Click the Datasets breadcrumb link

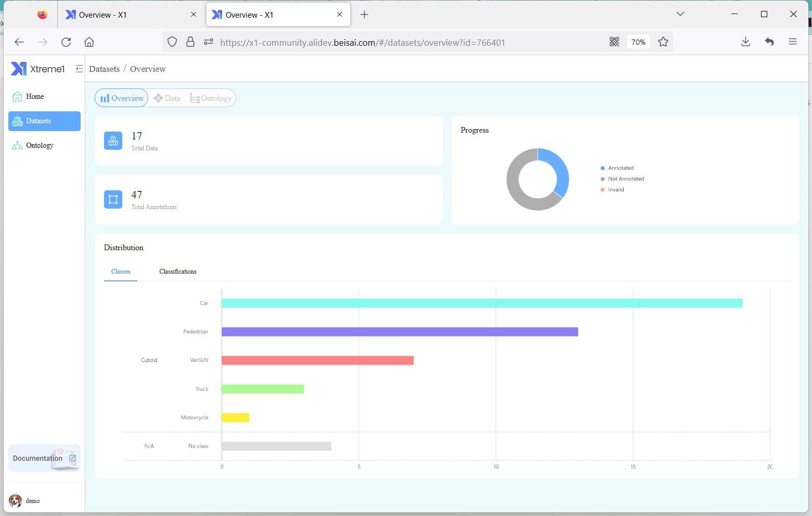coord(104,69)
